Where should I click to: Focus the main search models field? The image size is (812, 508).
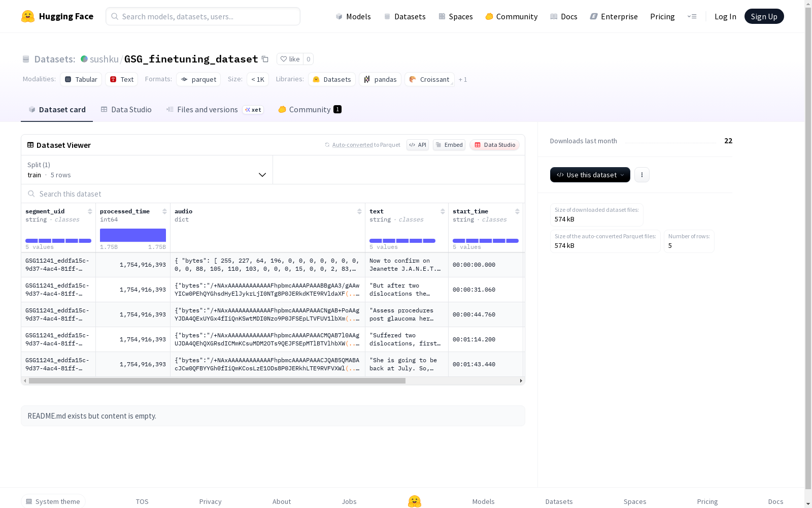tap(203, 16)
